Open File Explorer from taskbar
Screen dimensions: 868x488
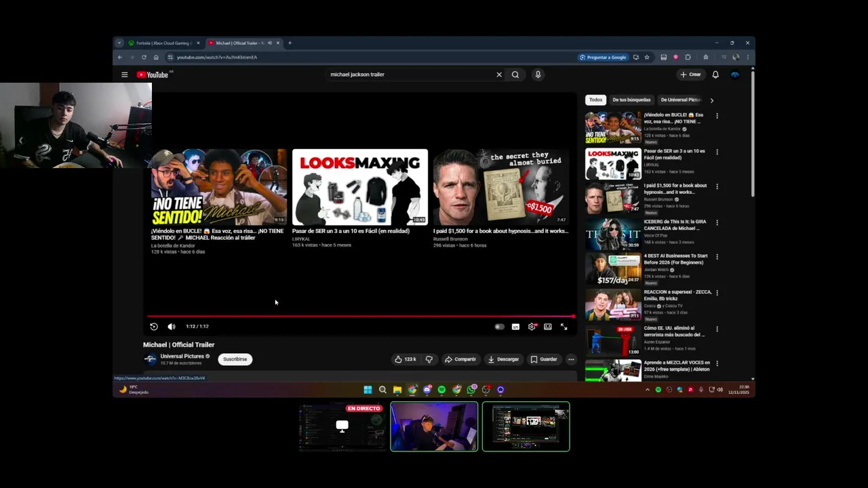tap(397, 390)
